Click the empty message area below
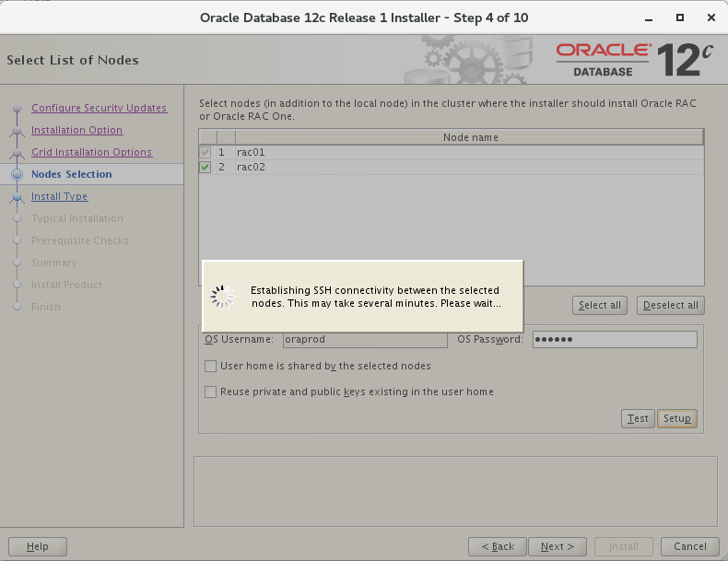The height and width of the screenshot is (561, 728). pos(455,491)
